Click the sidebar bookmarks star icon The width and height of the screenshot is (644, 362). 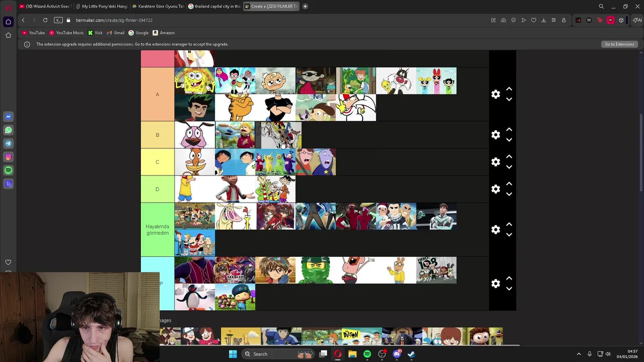click(8, 35)
